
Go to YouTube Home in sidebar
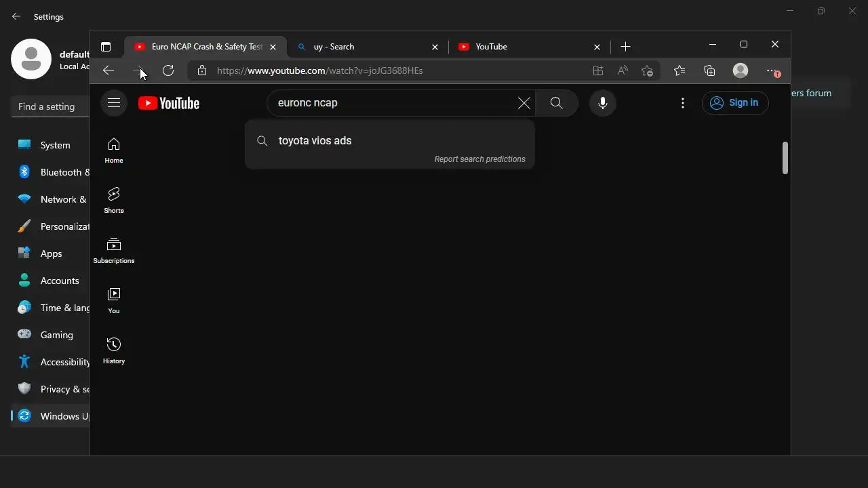pos(114,150)
